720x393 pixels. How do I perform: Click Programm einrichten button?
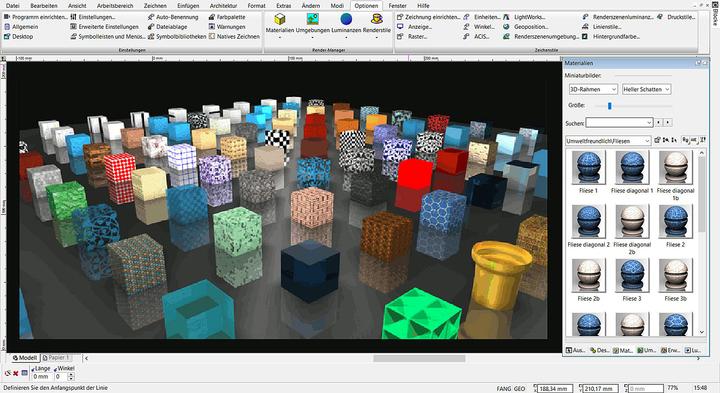(x=35, y=17)
